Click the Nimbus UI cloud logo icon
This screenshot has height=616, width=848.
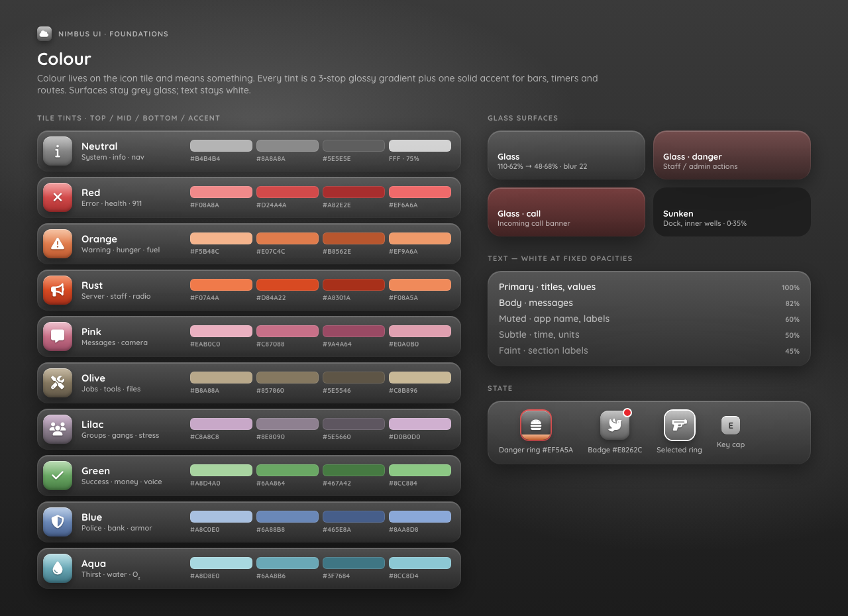tap(44, 34)
